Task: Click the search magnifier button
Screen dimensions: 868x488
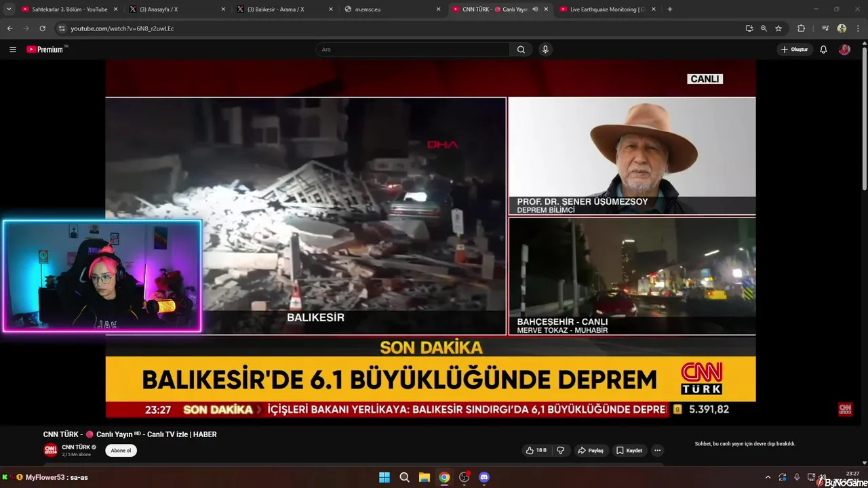Action: [x=521, y=49]
